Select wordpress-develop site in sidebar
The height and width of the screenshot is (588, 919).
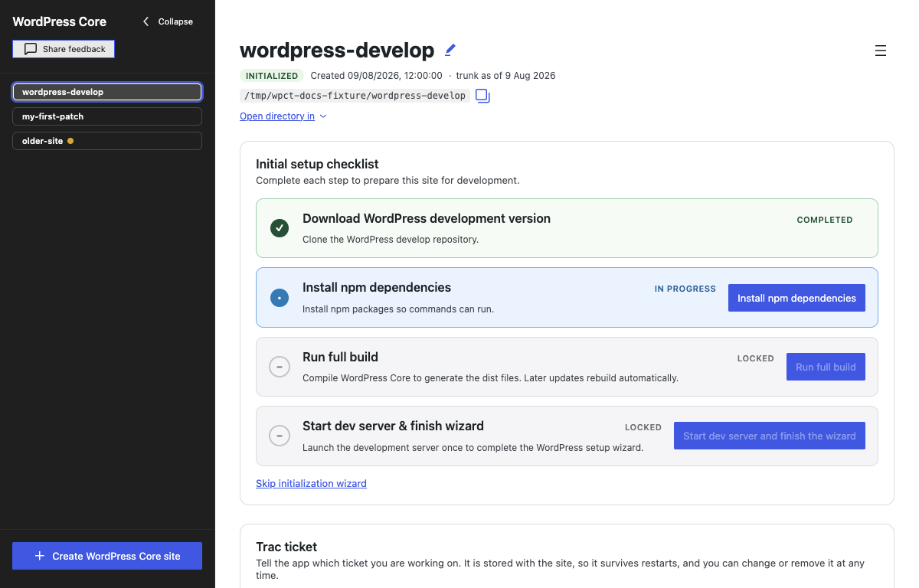pos(107,92)
